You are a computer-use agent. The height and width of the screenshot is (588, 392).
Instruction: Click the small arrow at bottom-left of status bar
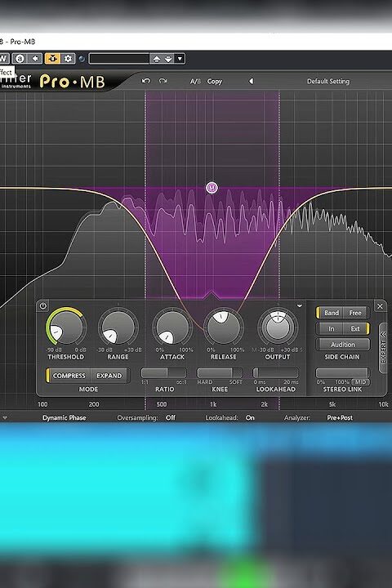pyautogui.click(x=5, y=417)
